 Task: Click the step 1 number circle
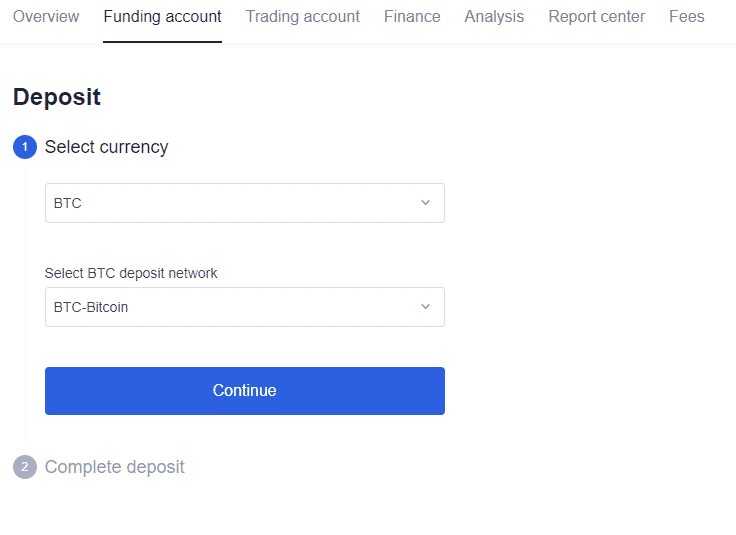click(x=25, y=147)
